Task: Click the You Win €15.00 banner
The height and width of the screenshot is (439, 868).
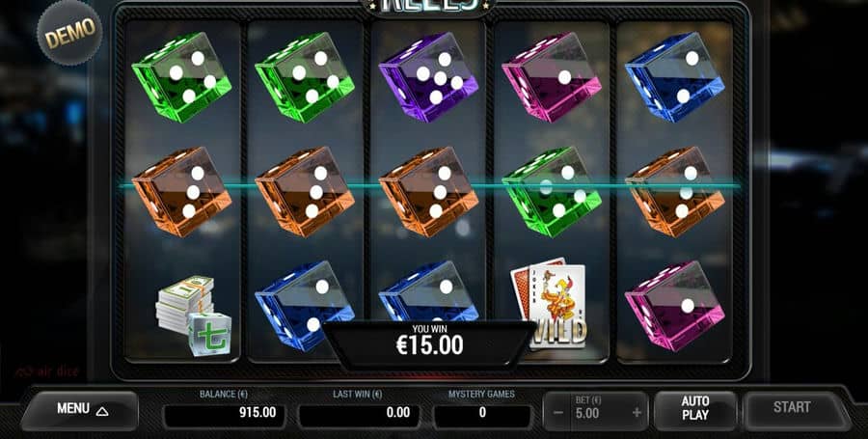Action: coord(429,343)
